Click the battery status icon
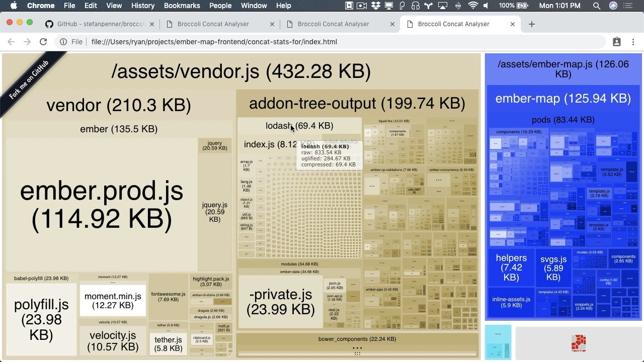The width and height of the screenshot is (644, 362). pos(522,6)
